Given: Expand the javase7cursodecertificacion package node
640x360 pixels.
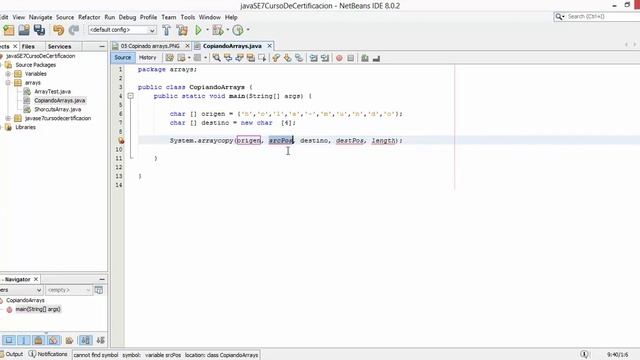Looking at the screenshot, I should [8, 118].
